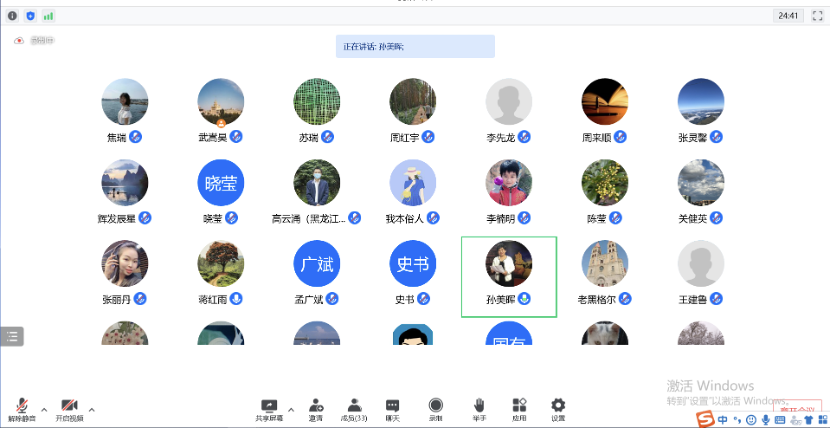Open the Apps (应用) panel
Viewport: 830px width, 428px height.
(519, 405)
